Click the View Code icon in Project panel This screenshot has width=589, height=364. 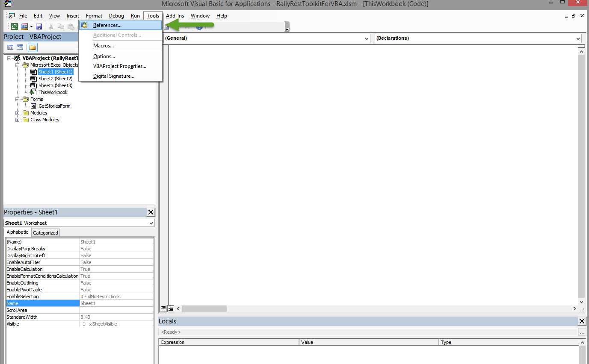[10, 47]
